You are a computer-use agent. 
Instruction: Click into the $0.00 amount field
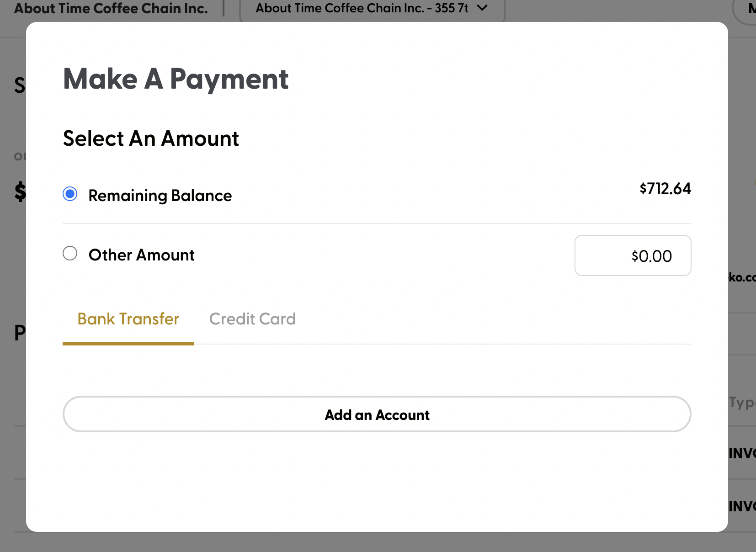point(633,255)
